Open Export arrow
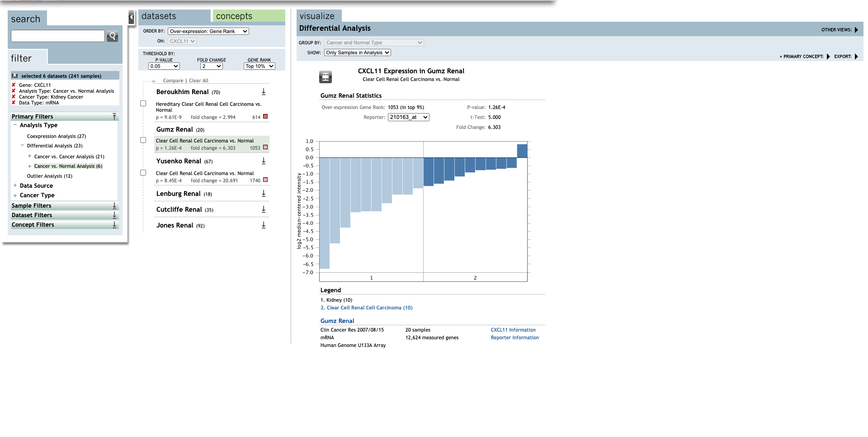The image size is (868, 437). click(x=856, y=57)
